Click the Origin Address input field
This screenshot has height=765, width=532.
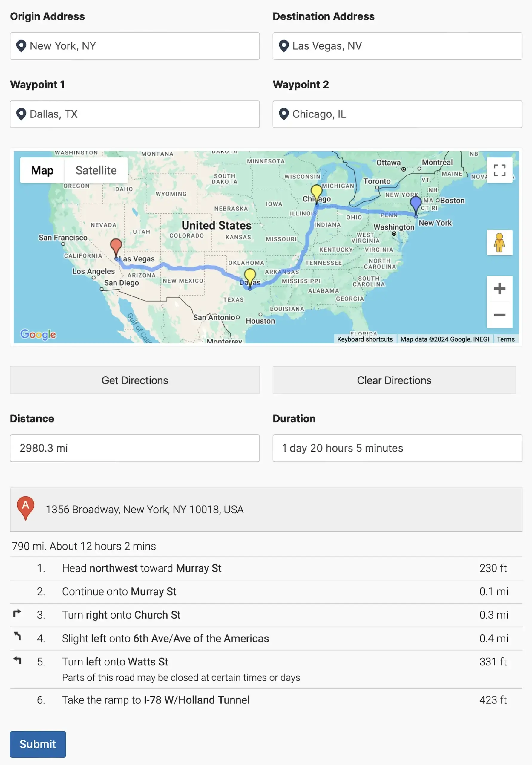click(x=135, y=46)
